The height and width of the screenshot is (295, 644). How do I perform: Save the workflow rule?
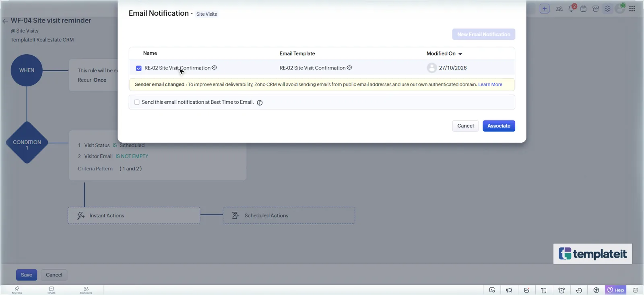pos(27,275)
